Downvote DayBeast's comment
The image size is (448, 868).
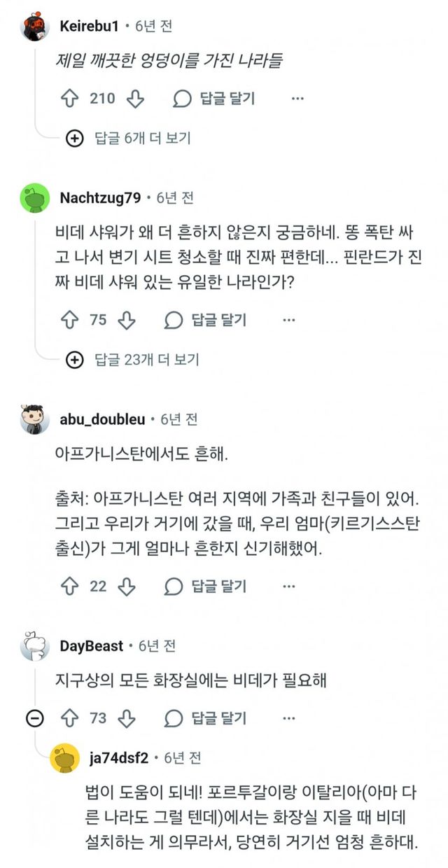[126, 717]
